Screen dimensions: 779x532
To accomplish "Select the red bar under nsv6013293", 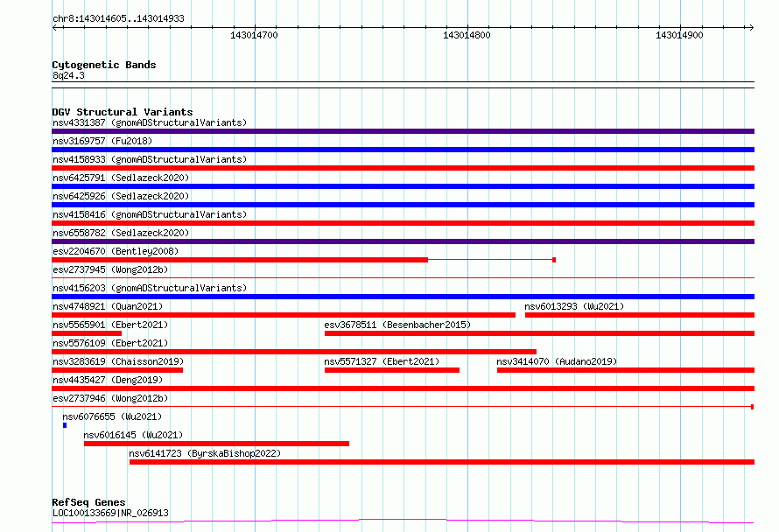I will pyautogui.click(x=640, y=315).
